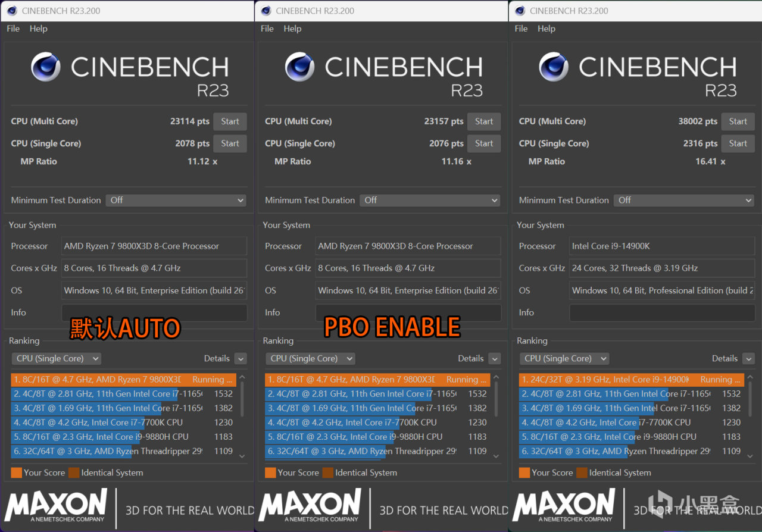Viewport: 762px width, 532px height.
Task: Expand Minimum Test Duration dropdown in left window
Action: click(x=176, y=201)
